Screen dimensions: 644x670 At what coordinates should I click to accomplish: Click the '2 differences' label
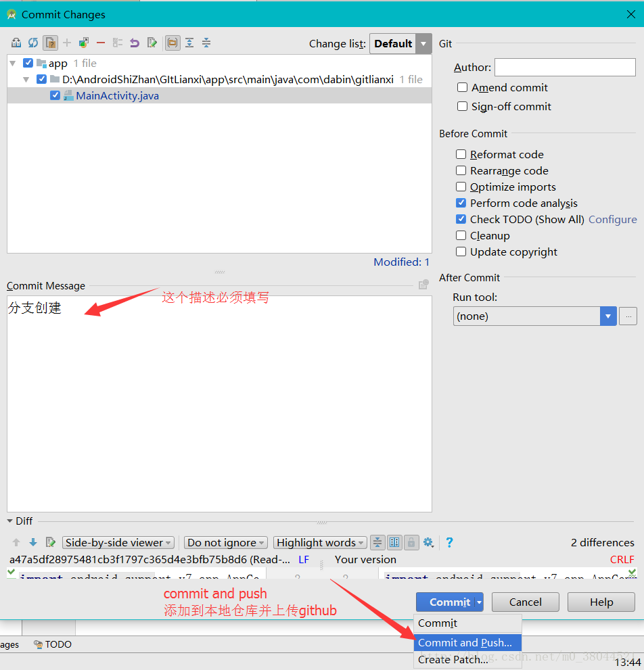[x=603, y=542]
